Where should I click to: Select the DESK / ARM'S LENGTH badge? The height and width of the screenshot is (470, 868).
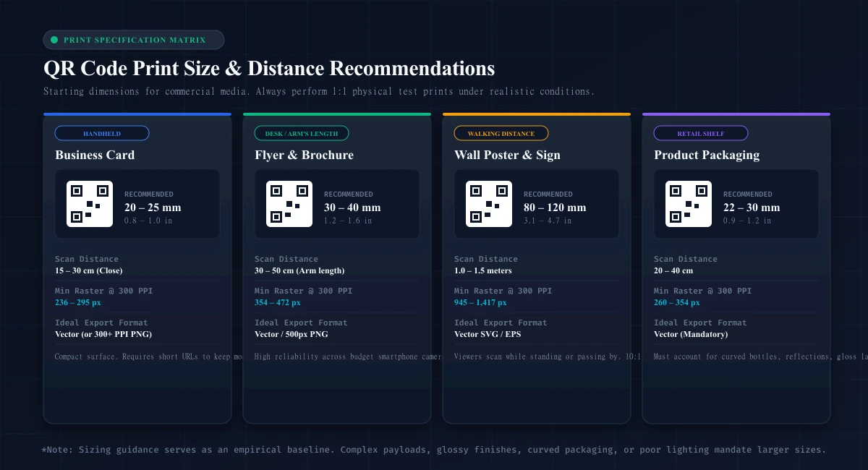click(302, 133)
